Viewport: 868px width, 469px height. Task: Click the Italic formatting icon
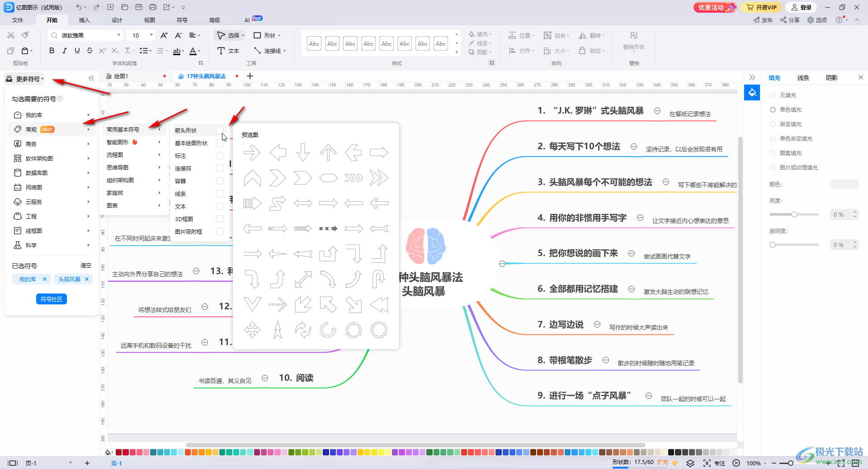click(x=65, y=51)
